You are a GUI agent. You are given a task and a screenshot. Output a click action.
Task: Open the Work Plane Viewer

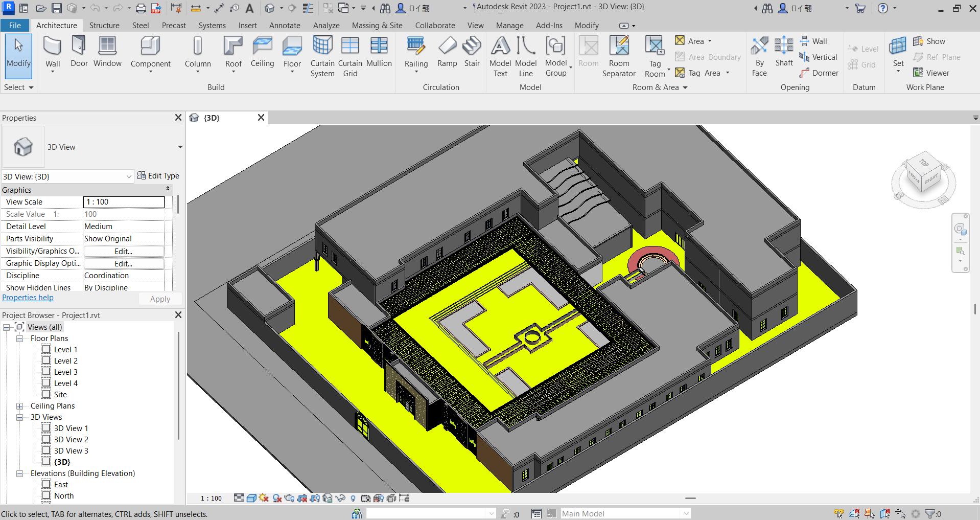tap(931, 73)
